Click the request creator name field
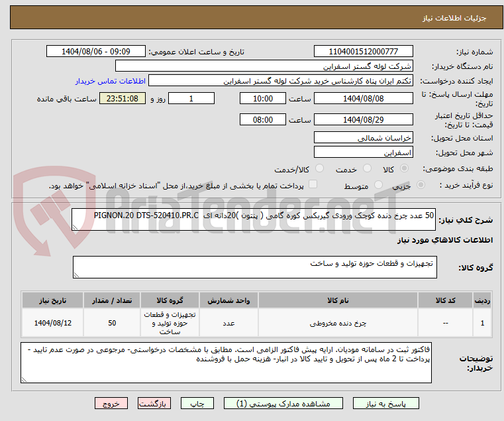 (281, 81)
